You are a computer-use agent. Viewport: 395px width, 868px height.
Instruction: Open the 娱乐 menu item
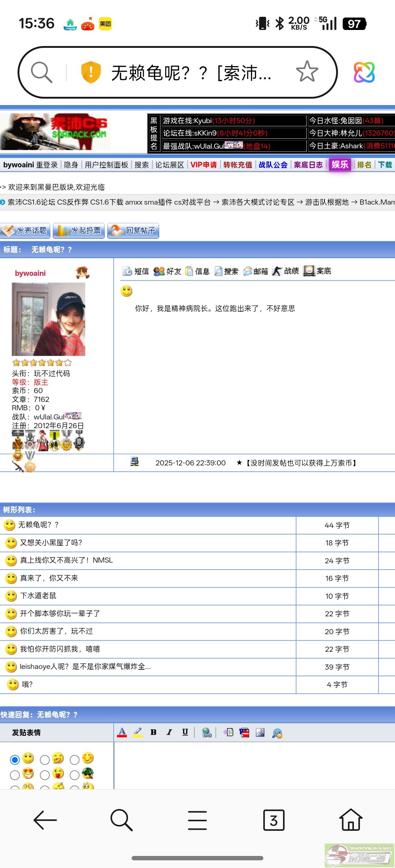340,165
